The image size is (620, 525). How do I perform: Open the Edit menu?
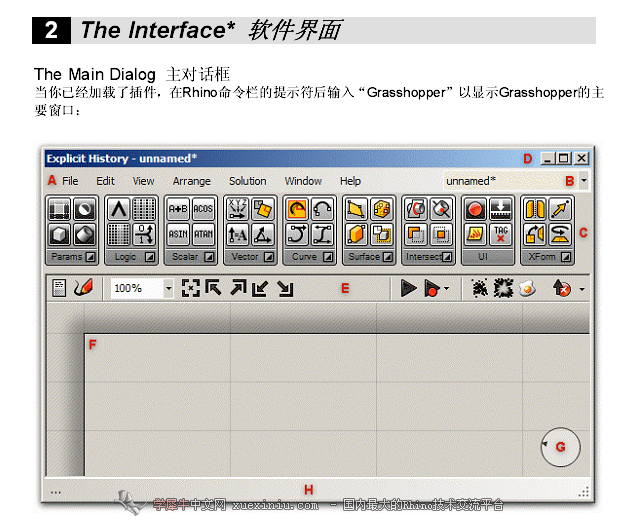coord(105,181)
